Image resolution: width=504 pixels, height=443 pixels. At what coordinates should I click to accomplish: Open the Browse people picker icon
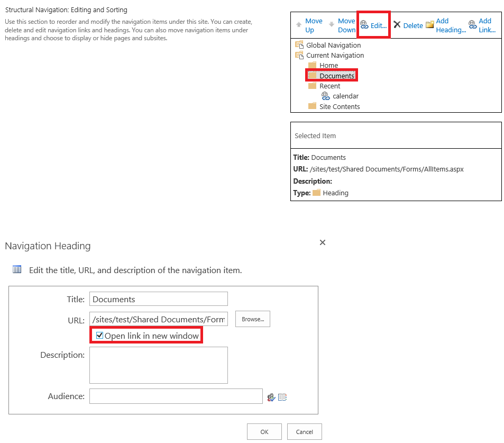pos(282,397)
